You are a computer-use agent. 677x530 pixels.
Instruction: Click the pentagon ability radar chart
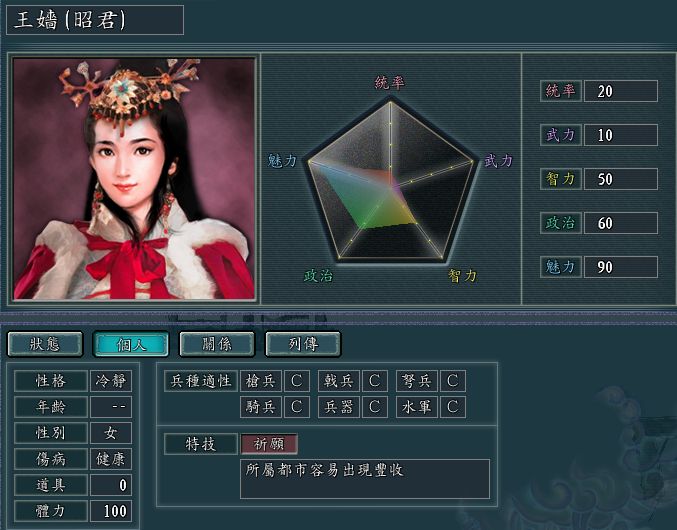tap(391, 181)
